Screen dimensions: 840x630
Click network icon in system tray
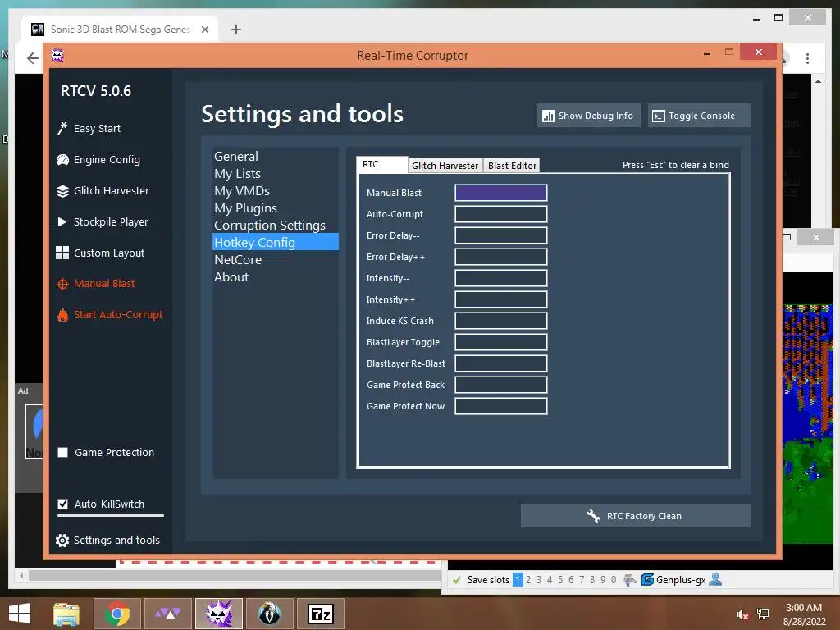point(764,614)
